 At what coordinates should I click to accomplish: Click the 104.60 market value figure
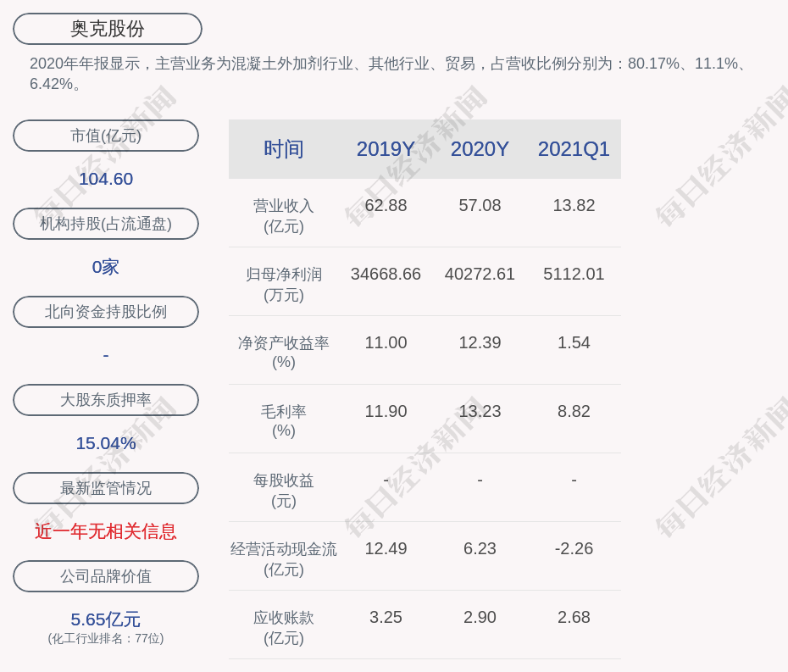[x=106, y=179]
